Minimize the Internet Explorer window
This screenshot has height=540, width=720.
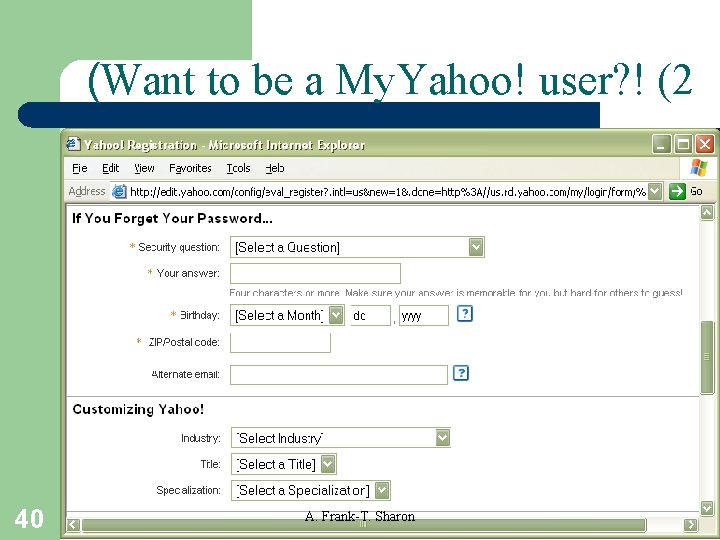pos(661,144)
